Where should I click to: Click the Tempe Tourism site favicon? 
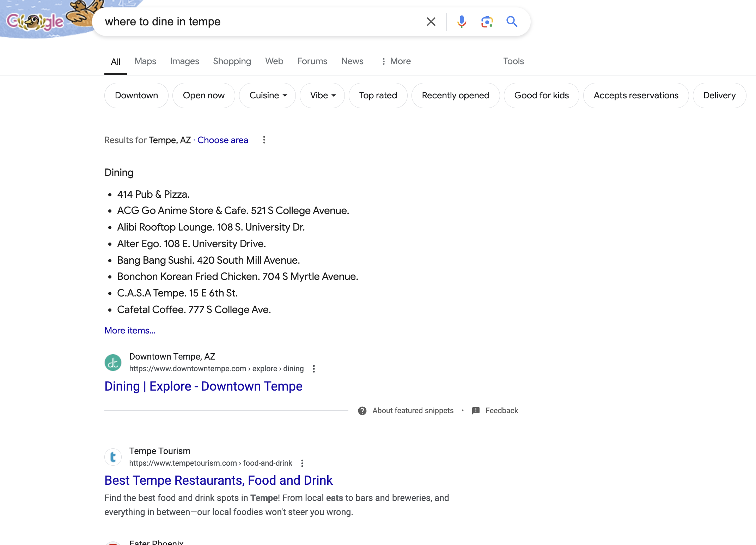point(113,457)
